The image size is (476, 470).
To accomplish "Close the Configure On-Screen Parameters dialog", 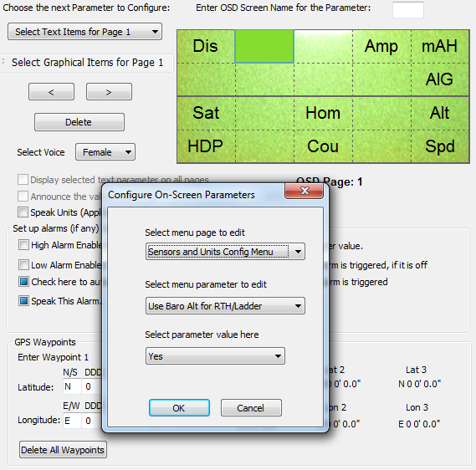I will (305, 192).
